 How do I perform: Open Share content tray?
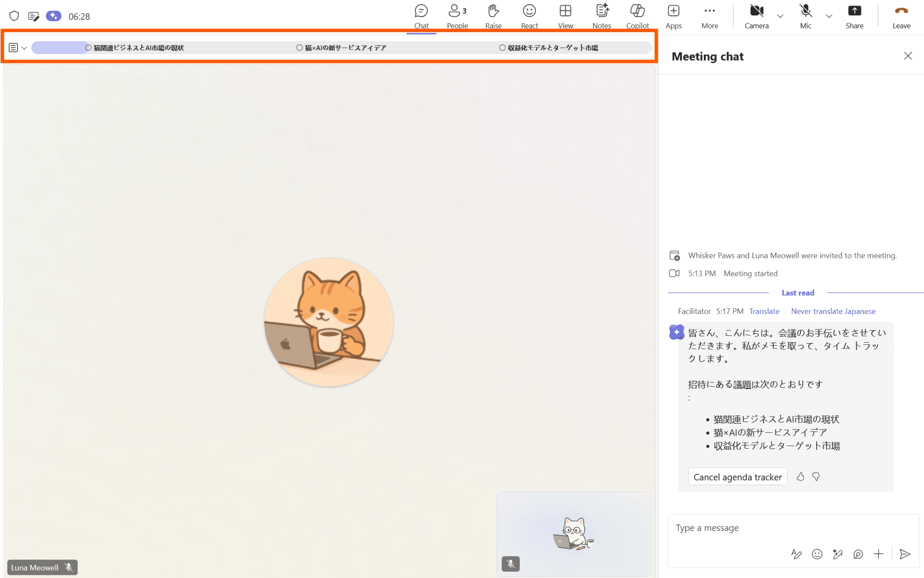point(854,16)
